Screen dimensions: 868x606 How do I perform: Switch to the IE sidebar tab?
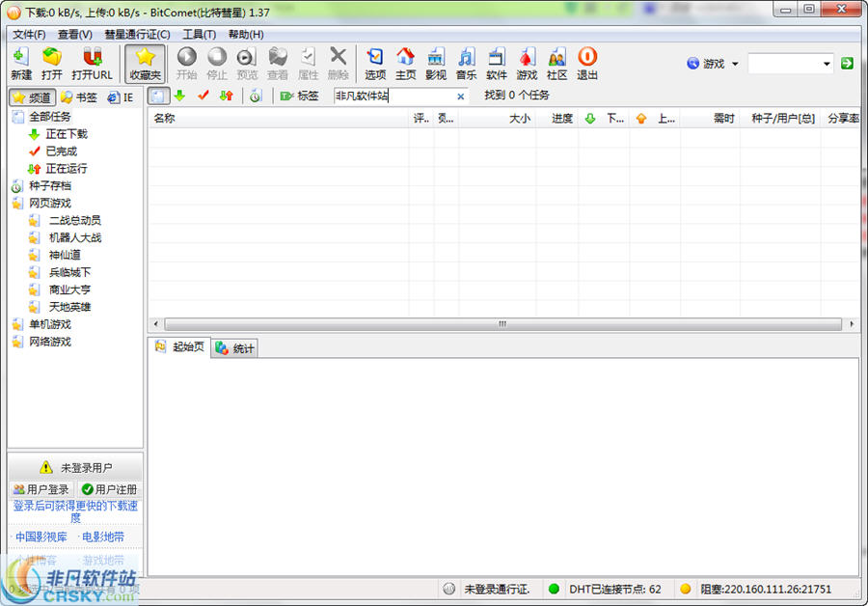pyautogui.click(x=121, y=97)
